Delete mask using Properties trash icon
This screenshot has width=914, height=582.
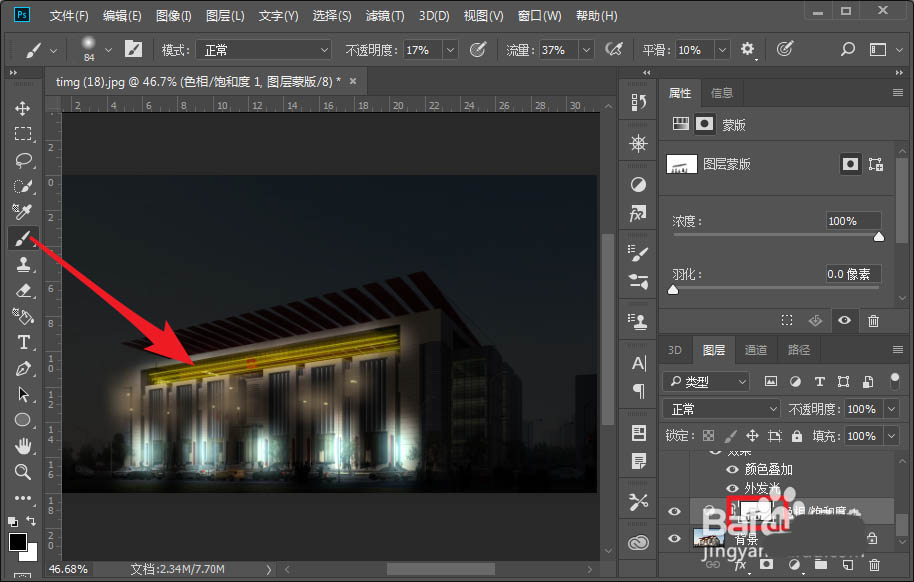(873, 321)
